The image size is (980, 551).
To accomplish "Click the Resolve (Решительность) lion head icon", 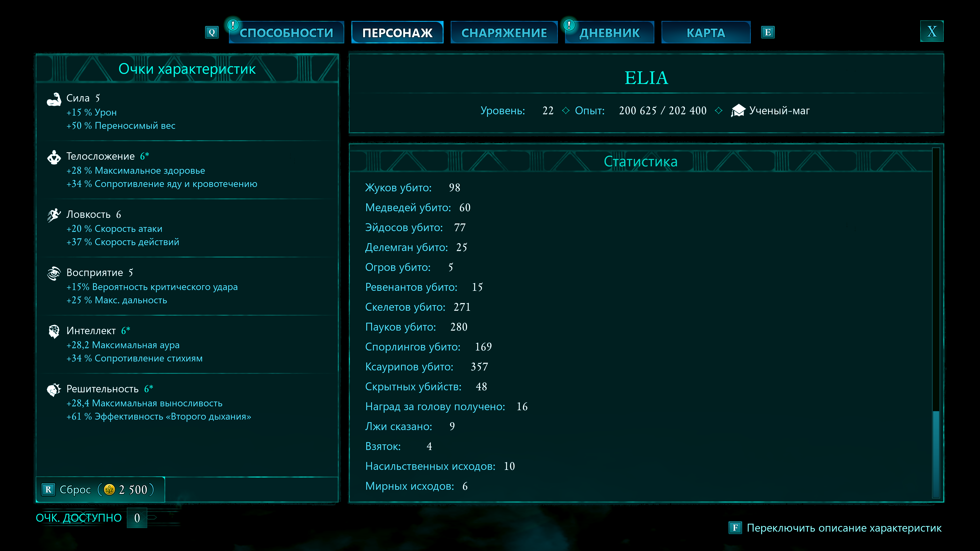I will [54, 390].
